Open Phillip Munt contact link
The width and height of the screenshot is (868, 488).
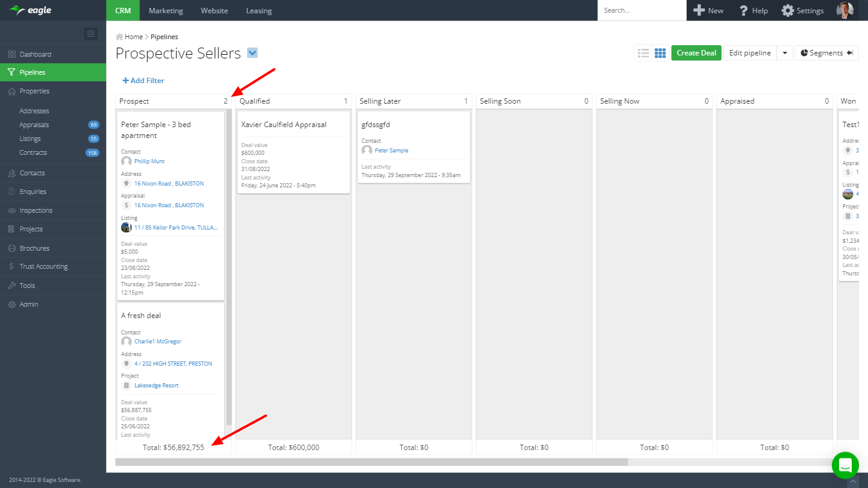pyautogui.click(x=149, y=161)
